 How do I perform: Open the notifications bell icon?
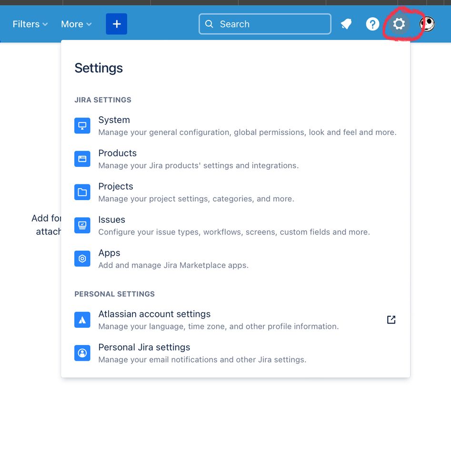coord(346,24)
